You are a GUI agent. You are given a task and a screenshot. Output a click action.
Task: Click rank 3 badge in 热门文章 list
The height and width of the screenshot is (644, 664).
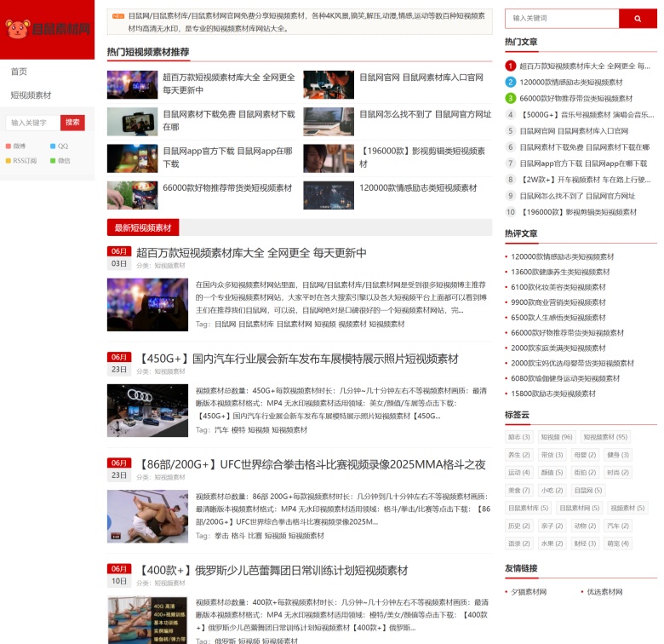point(510,98)
